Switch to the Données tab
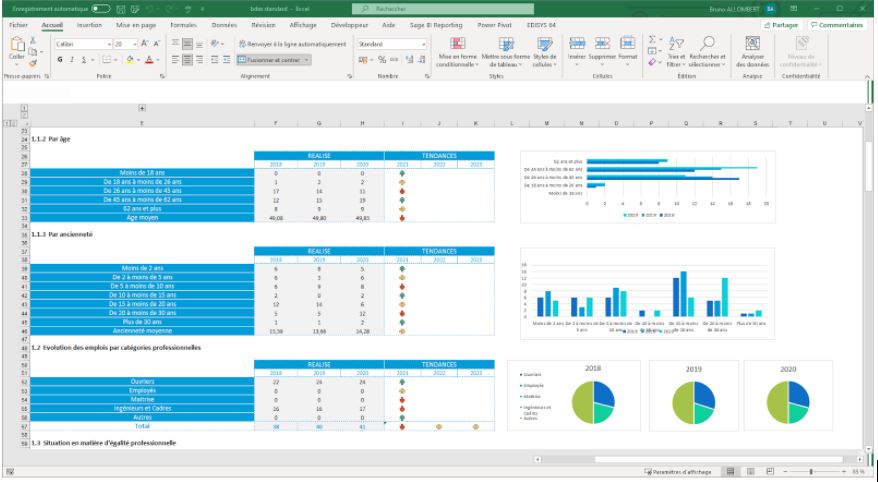The image size is (878, 482). pyautogui.click(x=224, y=25)
